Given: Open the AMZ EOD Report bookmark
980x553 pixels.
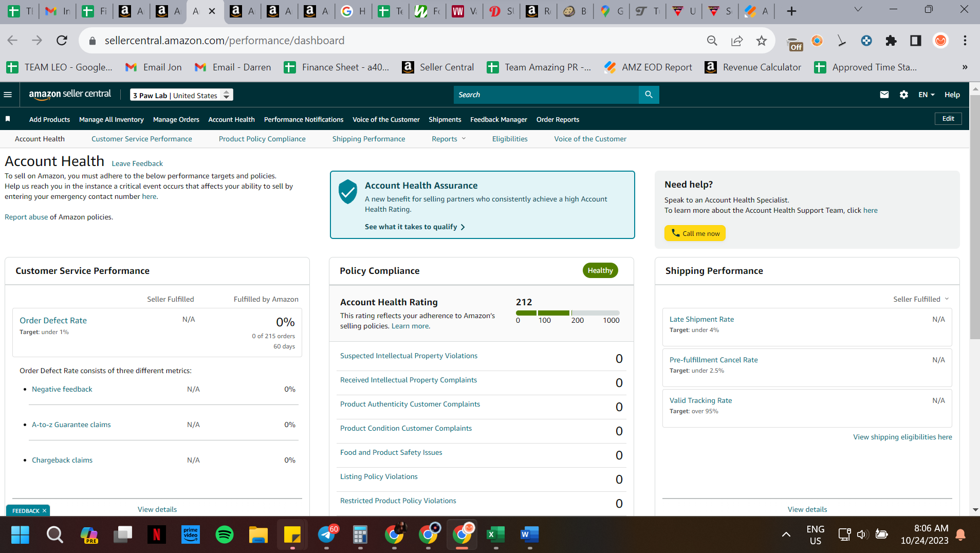Looking at the screenshot, I should [x=648, y=67].
